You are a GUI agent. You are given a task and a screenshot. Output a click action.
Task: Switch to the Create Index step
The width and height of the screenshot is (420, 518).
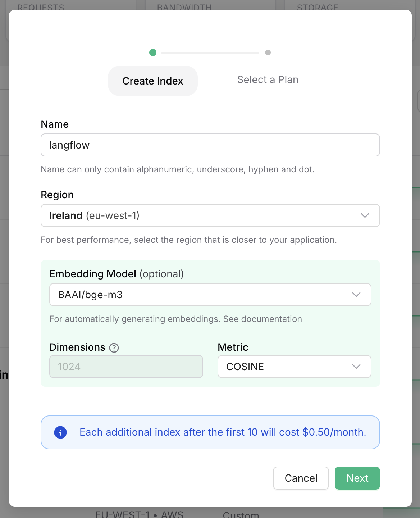(152, 81)
